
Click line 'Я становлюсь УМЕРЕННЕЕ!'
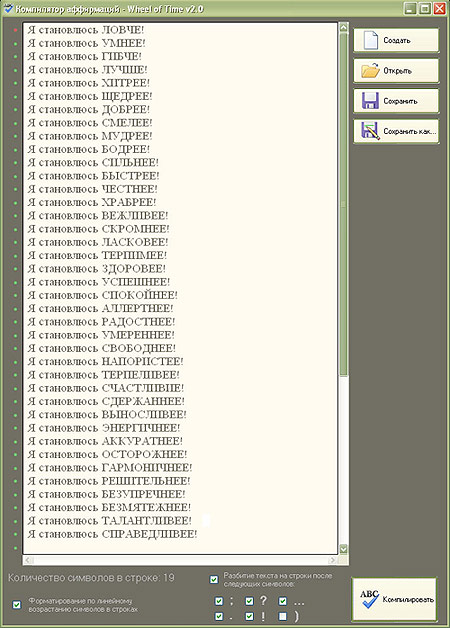pyautogui.click(x=101, y=335)
